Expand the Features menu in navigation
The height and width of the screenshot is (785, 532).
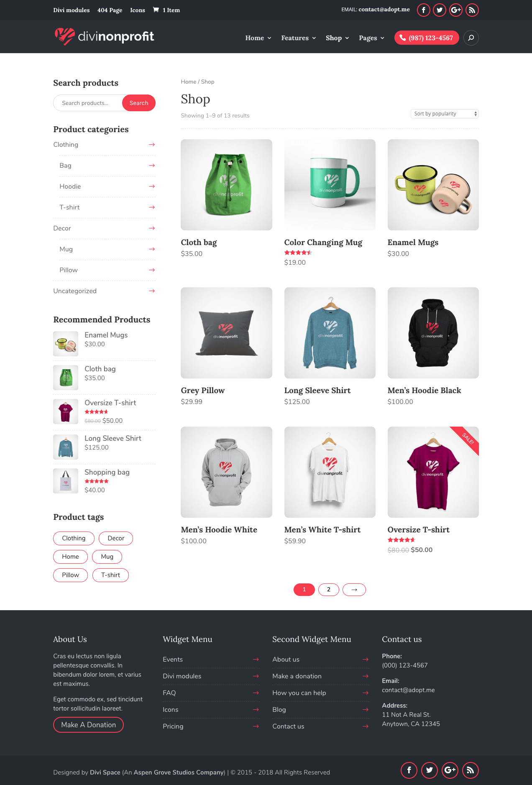(298, 38)
